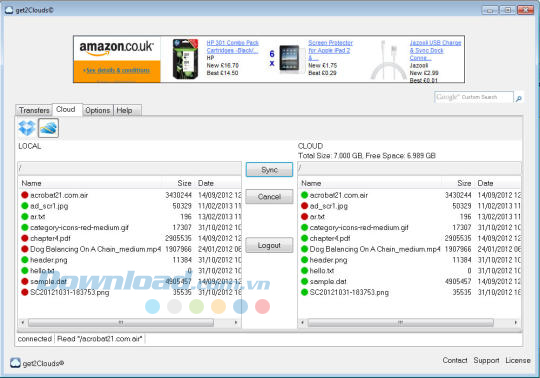Click green status dot of local ar.txt
The image size is (540, 378).
(24, 217)
